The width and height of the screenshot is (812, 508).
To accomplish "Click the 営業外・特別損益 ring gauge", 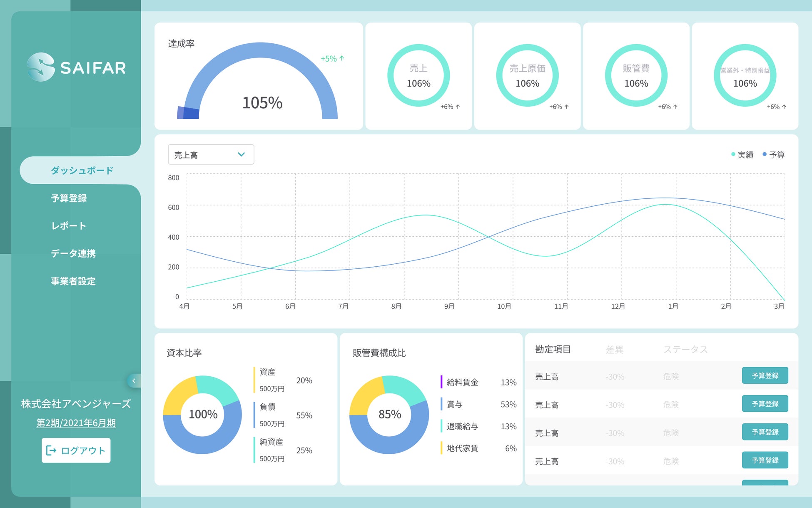I will (x=745, y=75).
